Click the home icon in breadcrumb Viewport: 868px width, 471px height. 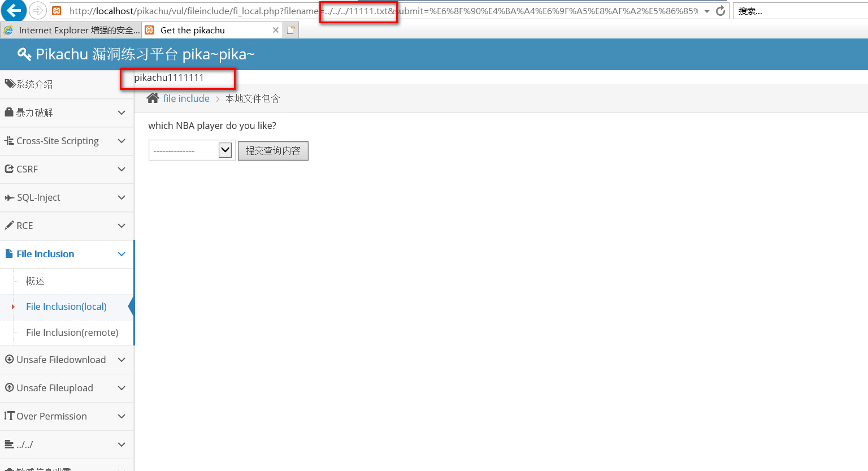tap(153, 98)
